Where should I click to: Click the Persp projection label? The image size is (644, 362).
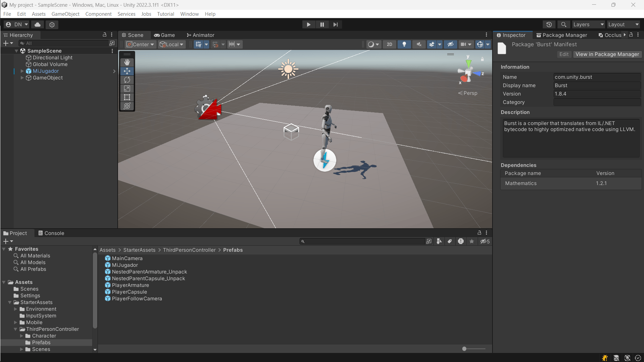468,93
